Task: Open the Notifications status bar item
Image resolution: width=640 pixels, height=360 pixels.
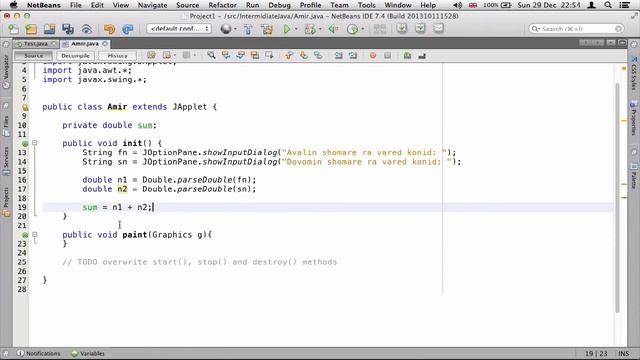Action: (39, 353)
